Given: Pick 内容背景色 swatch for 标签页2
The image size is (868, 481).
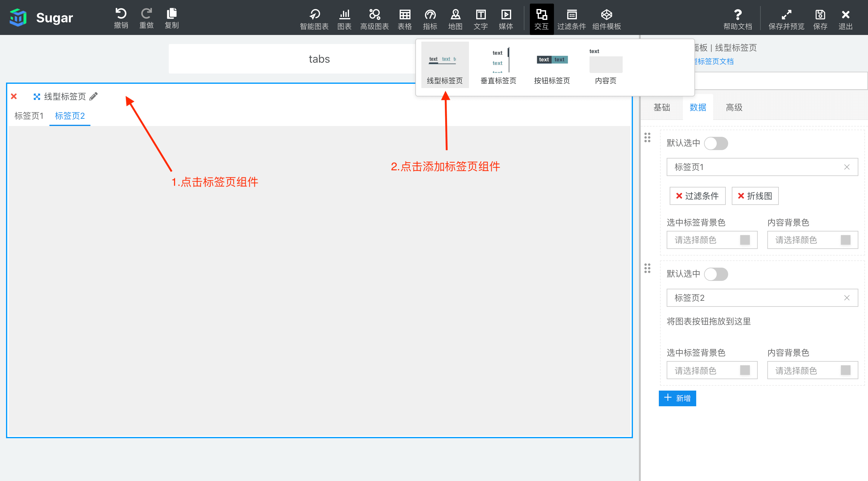Looking at the screenshot, I should click(x=845, y=370).
